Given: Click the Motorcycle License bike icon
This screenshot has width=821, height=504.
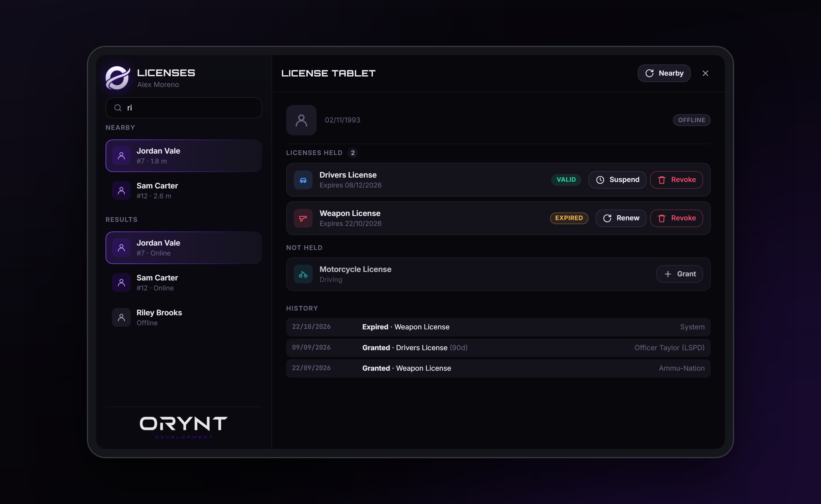Looking at the screenshot, I should pos(303,274).
